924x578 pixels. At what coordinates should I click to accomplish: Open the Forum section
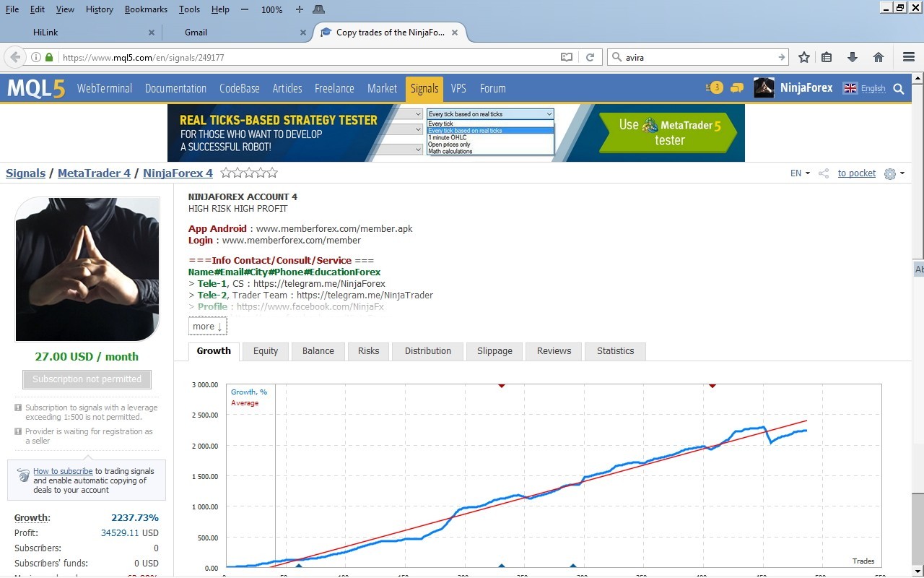[493, 88]
